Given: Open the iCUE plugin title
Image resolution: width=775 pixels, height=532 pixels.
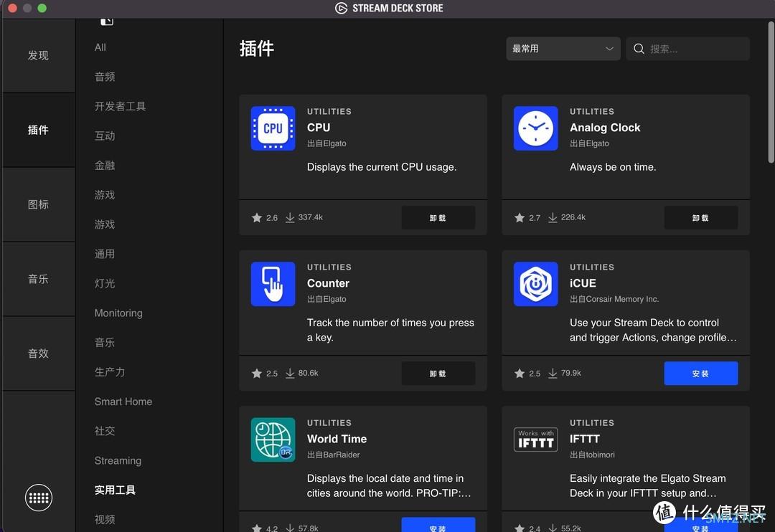Looking at the screenshot, I should click(583, 283).
